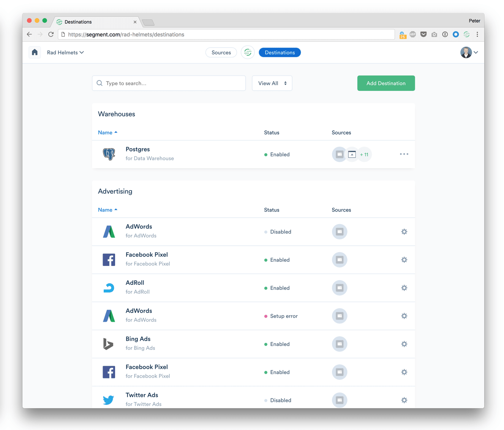Click the +11 sources badge on Postgres

pos(364,154)
